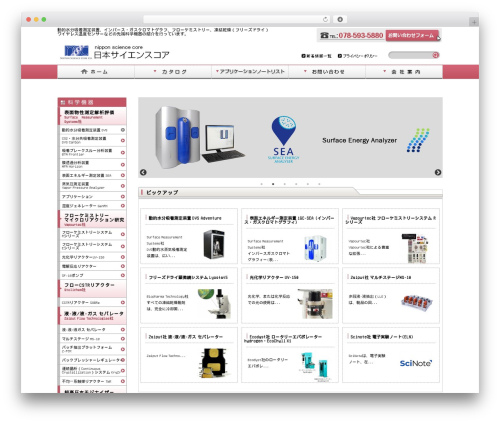Open the お問い合わせフォーム red button
Screen dimensions: 500x423
click(x=412, y=35)
